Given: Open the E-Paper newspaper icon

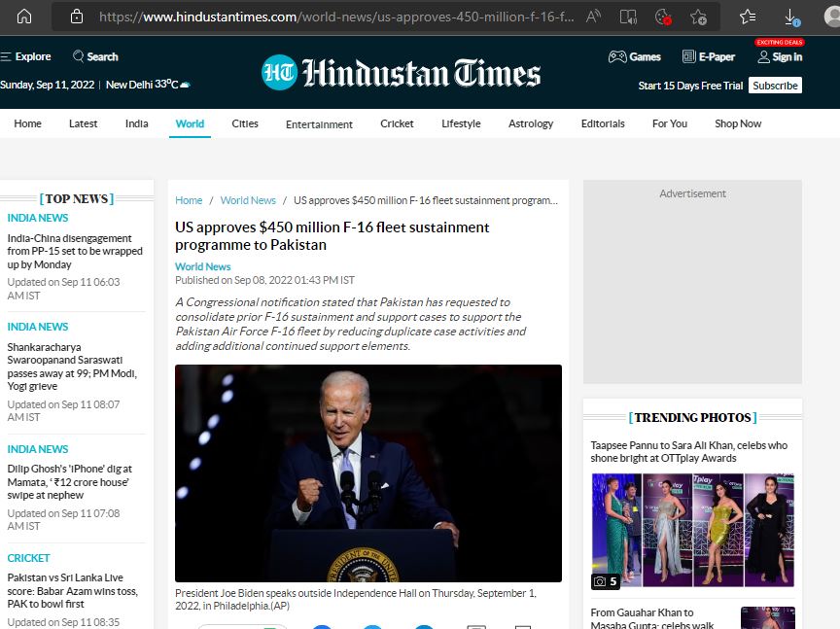Looking at the screenshot, I should tap(689, 56).
